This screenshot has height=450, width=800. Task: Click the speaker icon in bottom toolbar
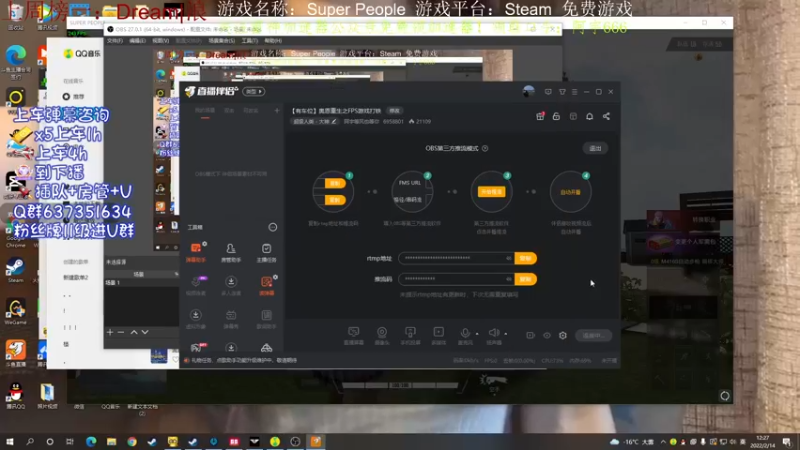click(493, 333)
